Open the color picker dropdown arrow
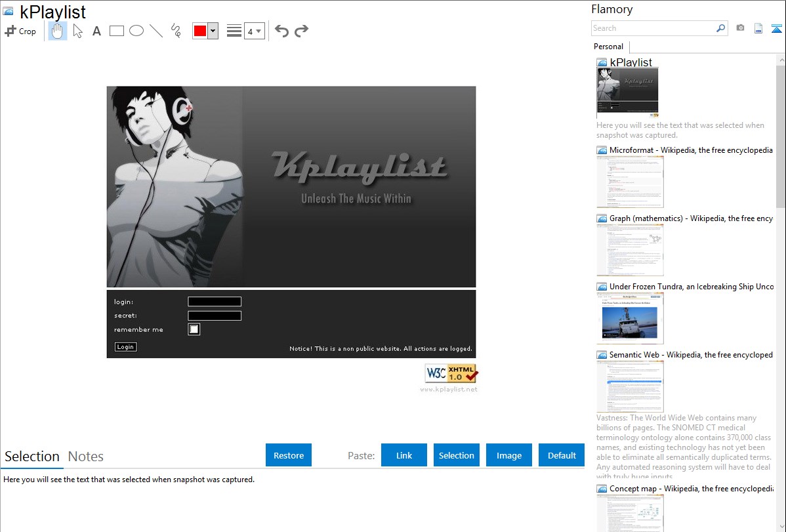Viewport: 786px width, 532px height. tap(213, 31)
